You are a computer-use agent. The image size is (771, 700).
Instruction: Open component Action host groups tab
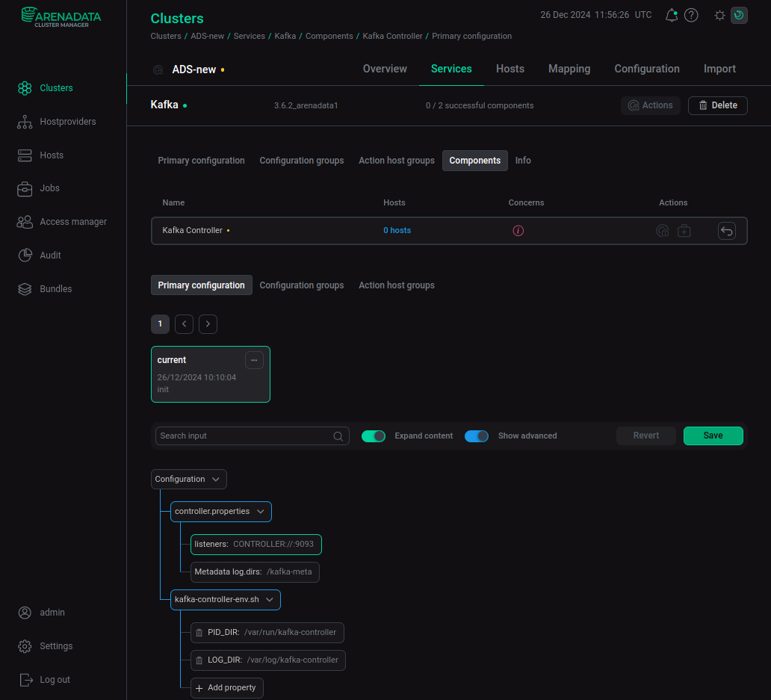tap(396, 285)
